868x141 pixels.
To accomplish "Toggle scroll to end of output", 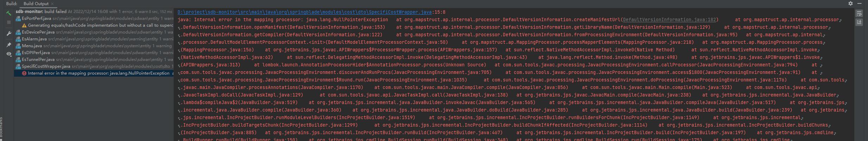I will (x=859, y=22).
